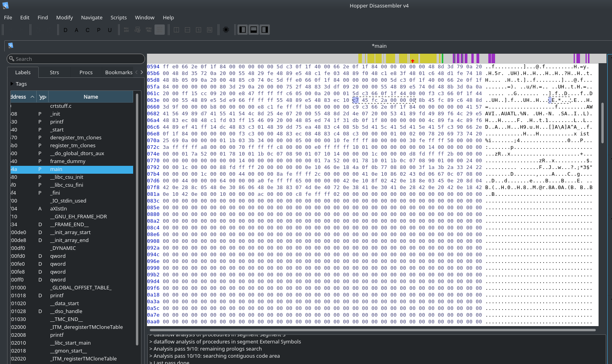Mark selection as Code with C button
612x364 pixels.
click(x=87, y=30)
